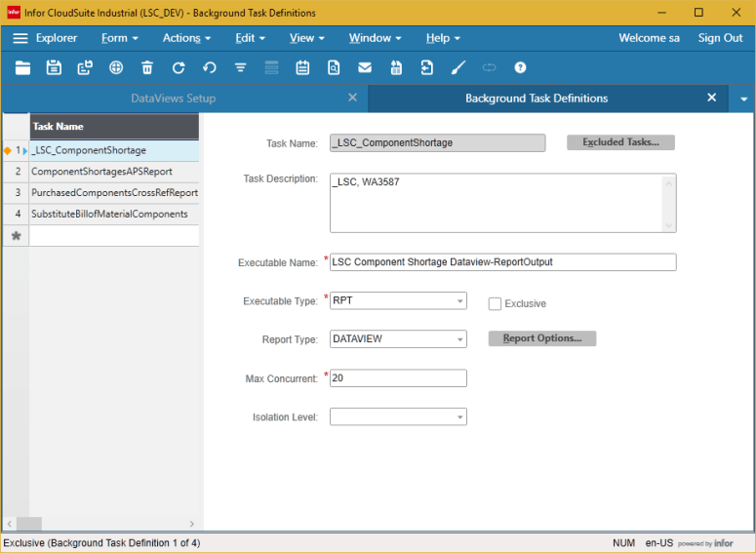Open the Help menu

(443, 38)
